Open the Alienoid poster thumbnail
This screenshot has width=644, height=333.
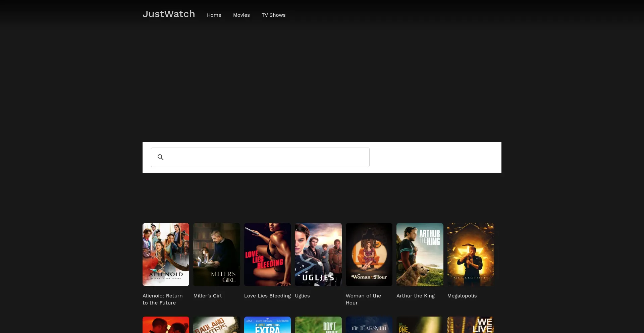[166, 255]
